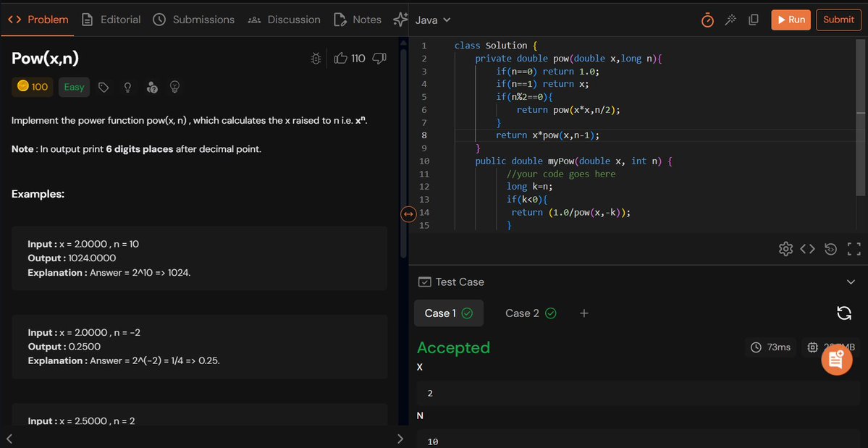Reset test cases with the refresh icon
This screenshot has height=448, width=868.
[843, 313]
